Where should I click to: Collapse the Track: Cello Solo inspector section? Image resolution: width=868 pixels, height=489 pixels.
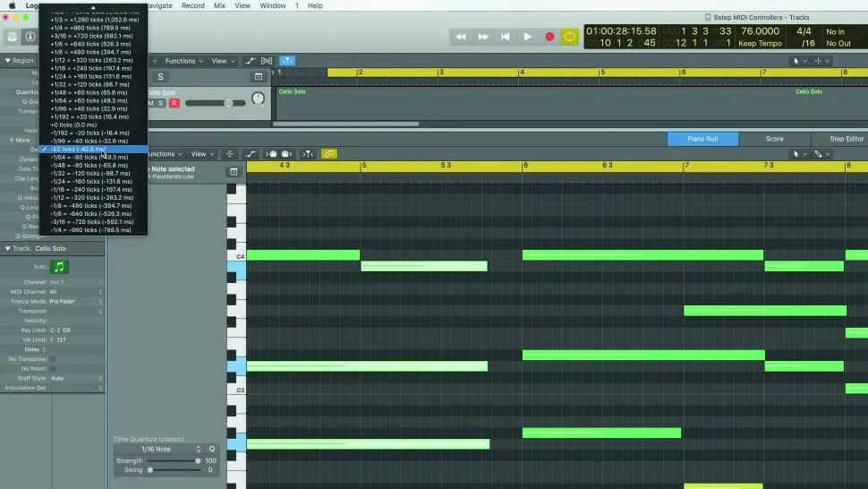tap(8, 249)
